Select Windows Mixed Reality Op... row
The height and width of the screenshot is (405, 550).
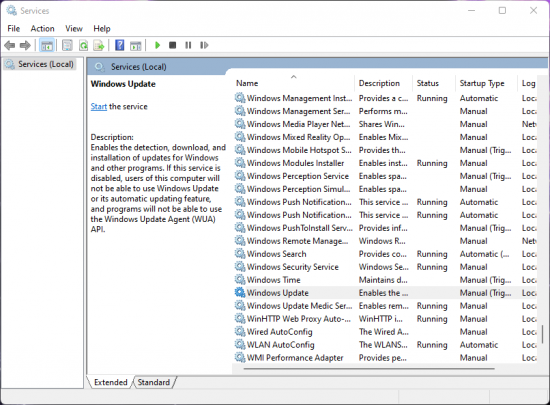point(384,137)
